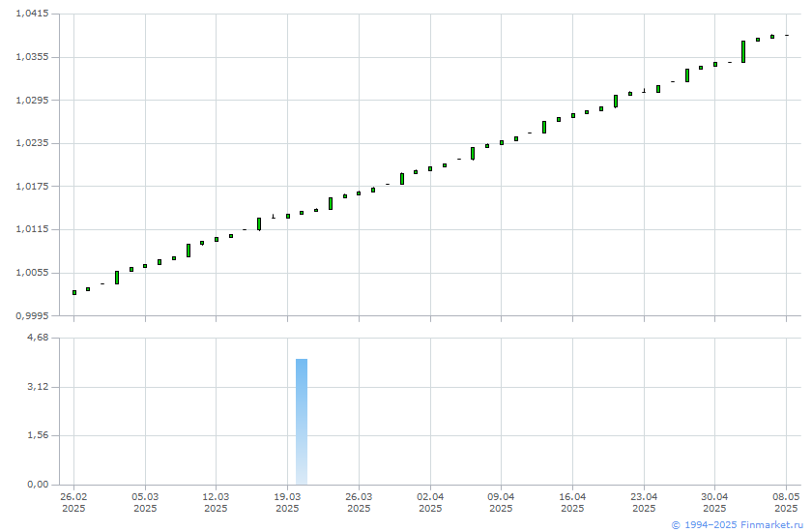Click the price axis label 1,0175

coord(32,186)
